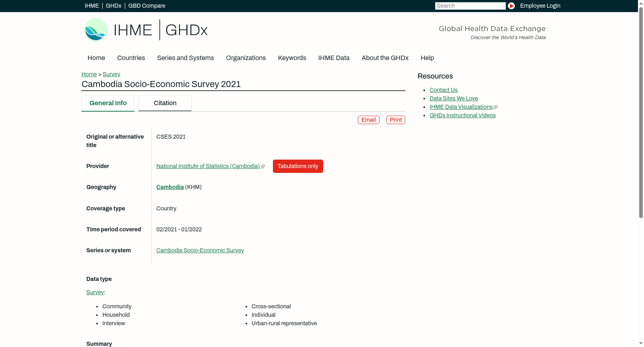This screenshot has height=347, width=644.
Task: Open the Contact Us resource link
Action: click(443, 90)
